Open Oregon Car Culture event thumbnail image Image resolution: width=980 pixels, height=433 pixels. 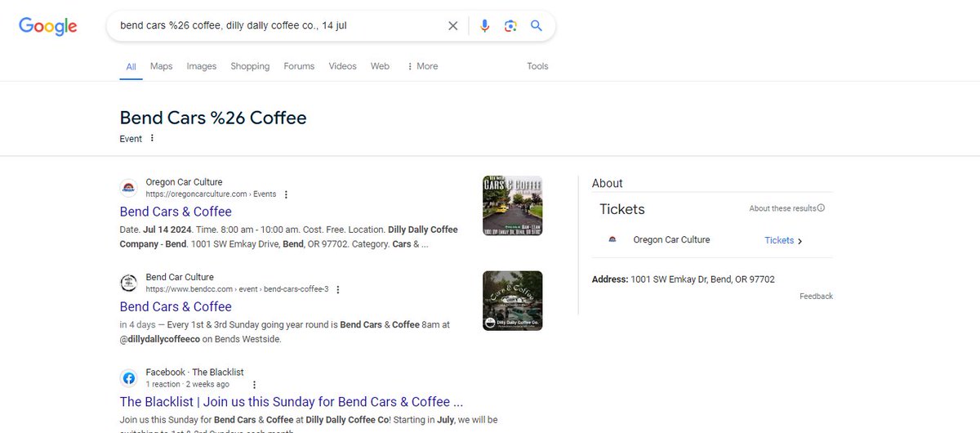click(x=512, y=206)
